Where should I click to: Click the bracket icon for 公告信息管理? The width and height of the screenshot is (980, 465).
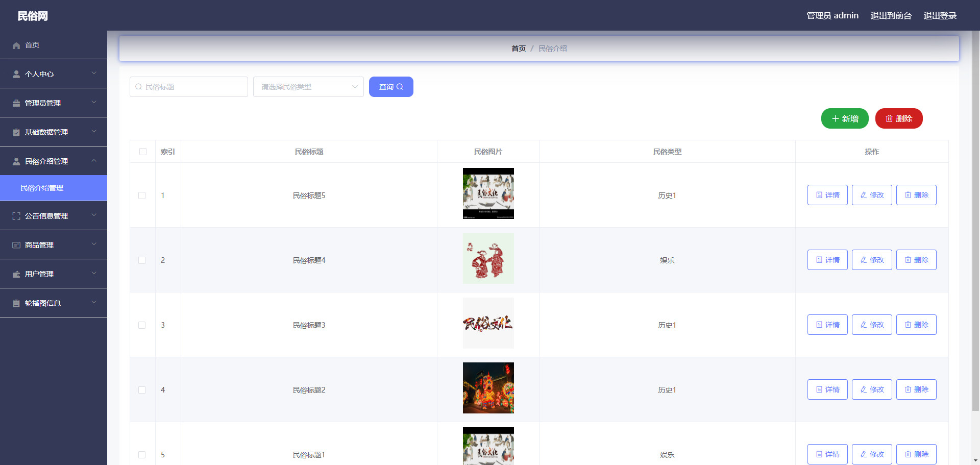coord(16,216)
